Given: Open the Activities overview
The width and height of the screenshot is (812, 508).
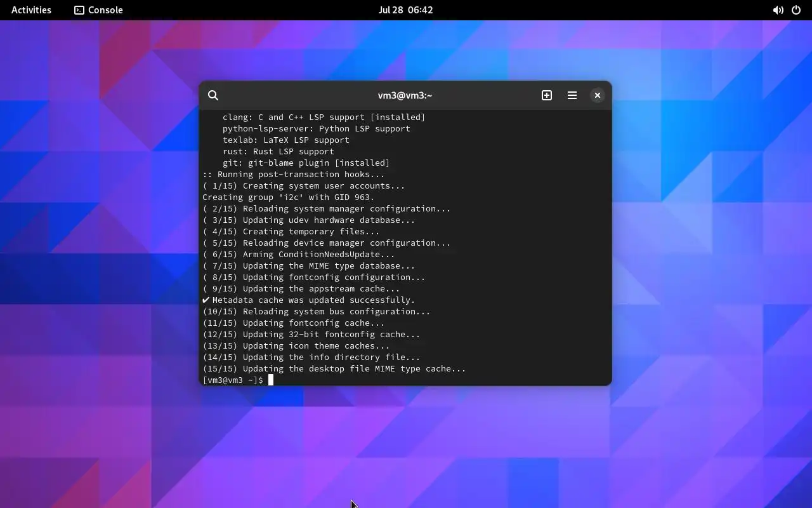Looking at the screenshot, I should click(x=31, y=10).
